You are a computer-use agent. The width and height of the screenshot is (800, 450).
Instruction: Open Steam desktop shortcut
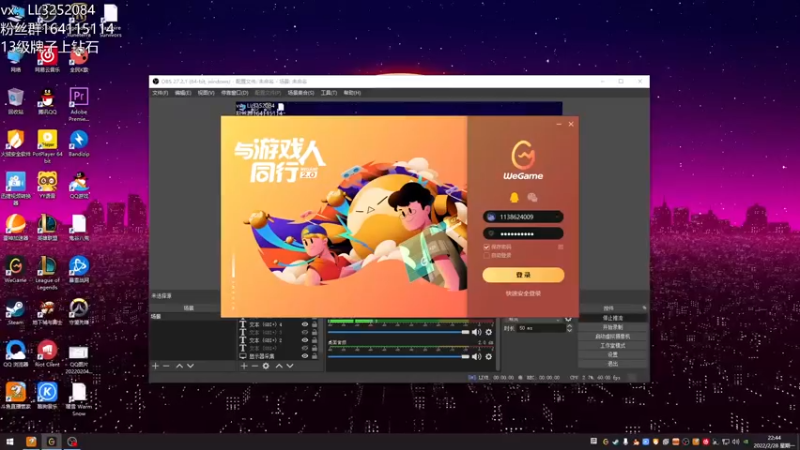pyautogui.click(x=15, y=312)
